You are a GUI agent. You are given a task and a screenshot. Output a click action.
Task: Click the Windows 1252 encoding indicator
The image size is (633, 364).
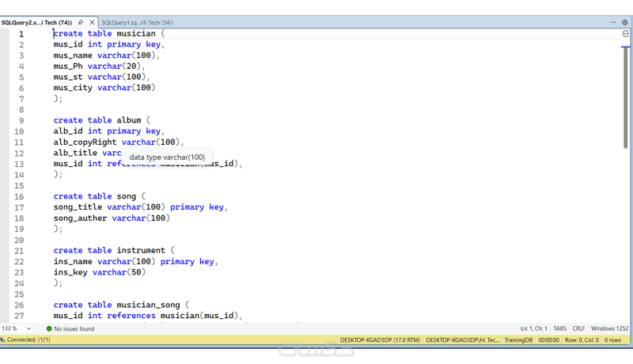(609, 328)
